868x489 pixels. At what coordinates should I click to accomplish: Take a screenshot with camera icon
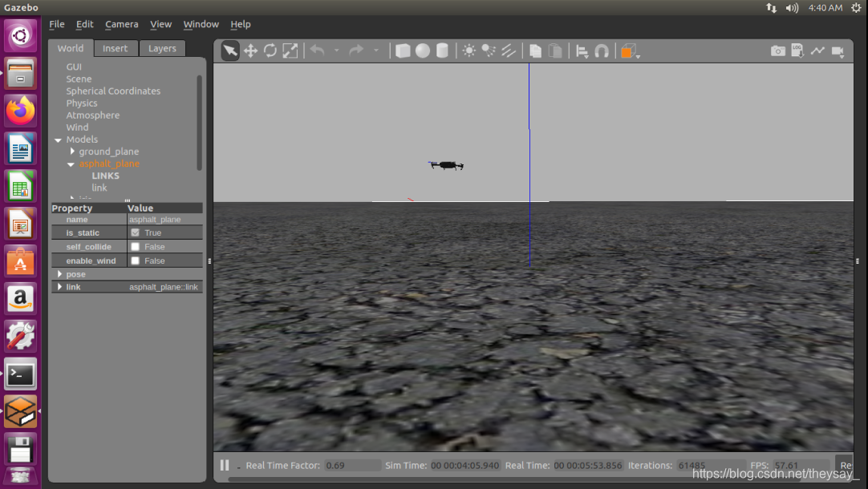click(778, 51)
